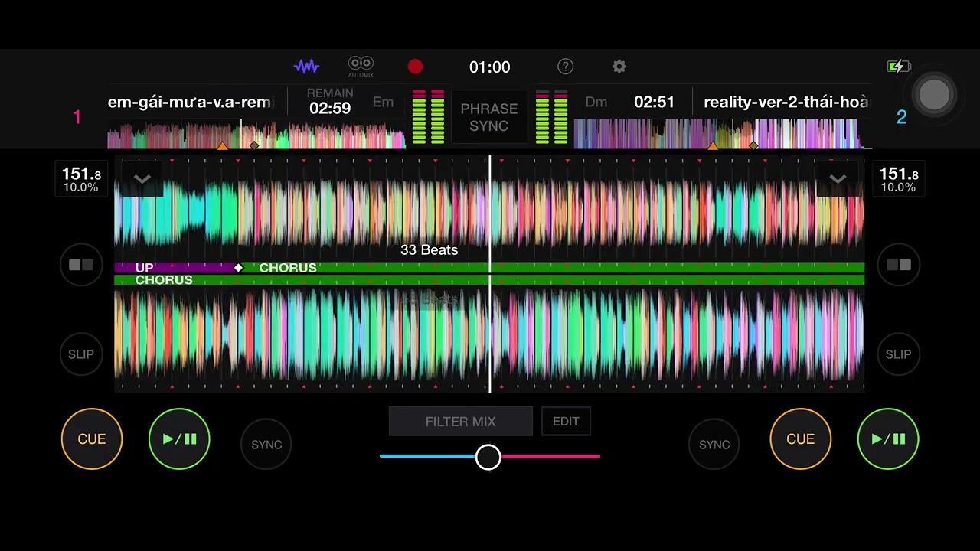Enable SYNC on deck 2
The width and height of the screenshot is (980, 551).
click(x=714, y=444)
